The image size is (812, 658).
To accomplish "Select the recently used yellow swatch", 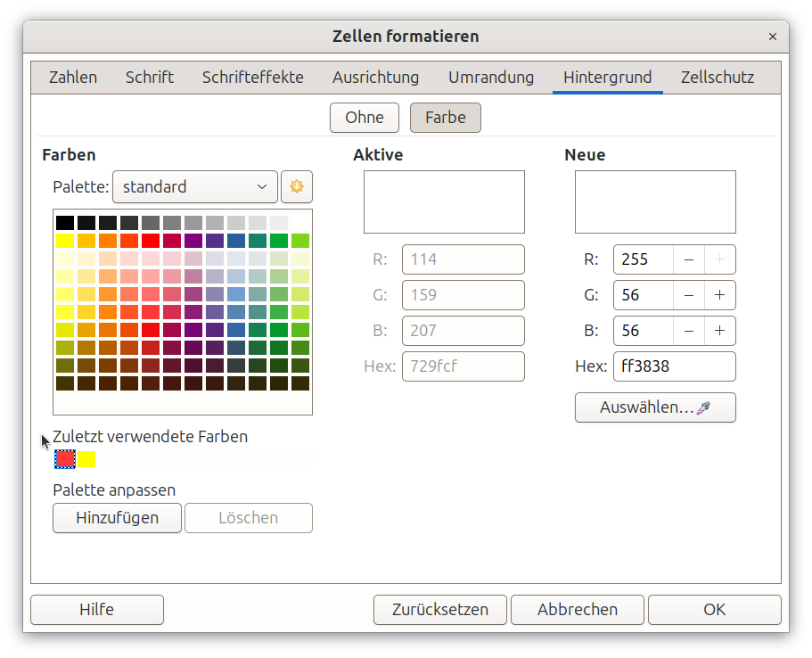I will click(x=86, y=459).
